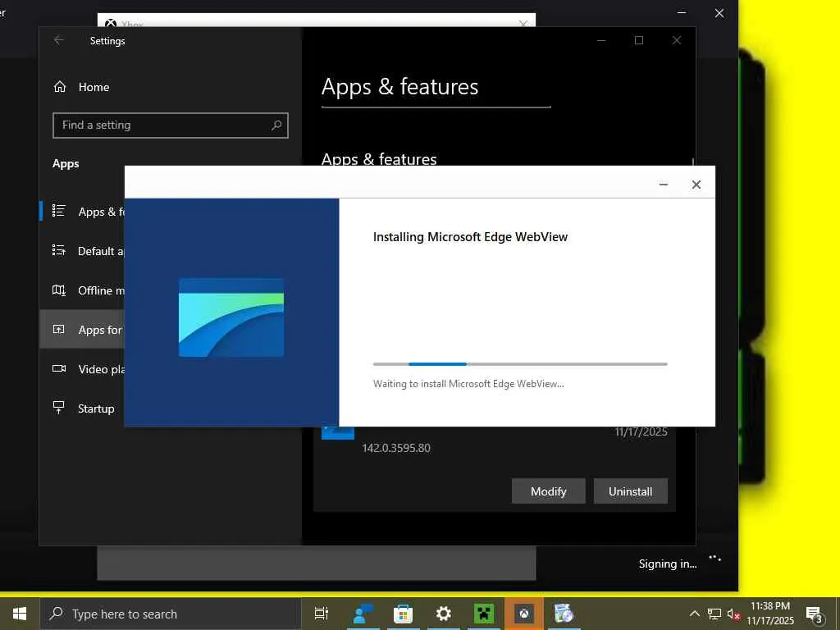Click the magnifier icon in Find a setting
Screen dimensions: 840x630
(276, 126)
